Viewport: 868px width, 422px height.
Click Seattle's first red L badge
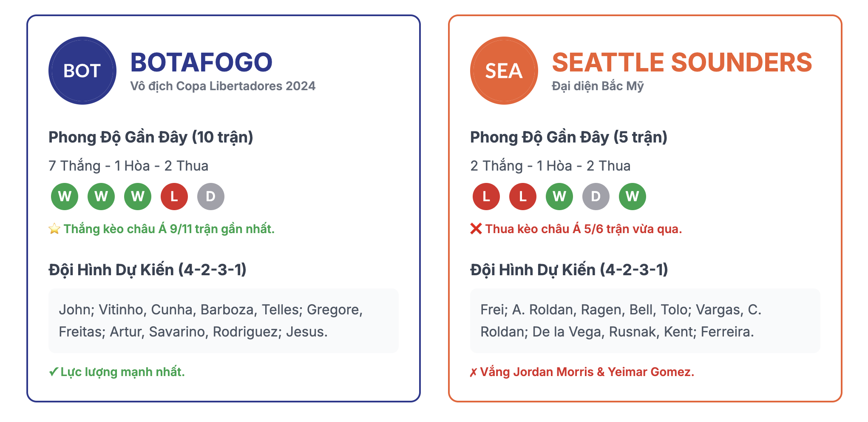click(x=486, y=197)
